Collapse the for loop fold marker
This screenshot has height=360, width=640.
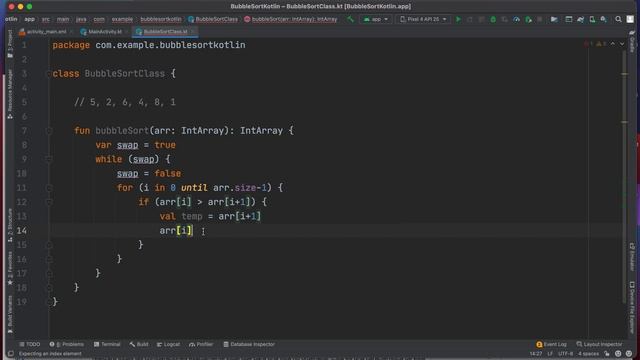[x=49, y=188]
